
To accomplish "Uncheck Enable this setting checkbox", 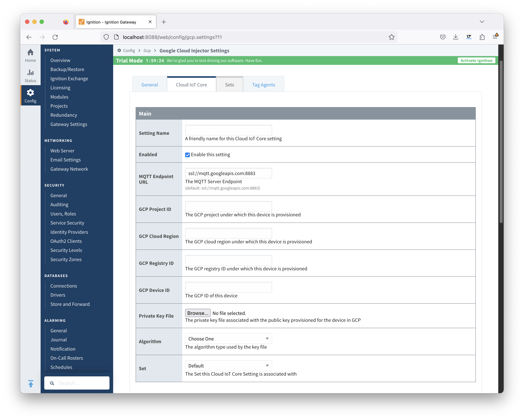I will [187, 155].
